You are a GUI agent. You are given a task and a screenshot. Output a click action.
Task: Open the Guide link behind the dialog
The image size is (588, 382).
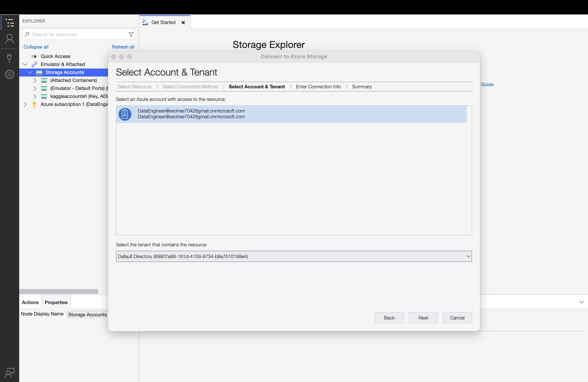click(x=487, y=84)
